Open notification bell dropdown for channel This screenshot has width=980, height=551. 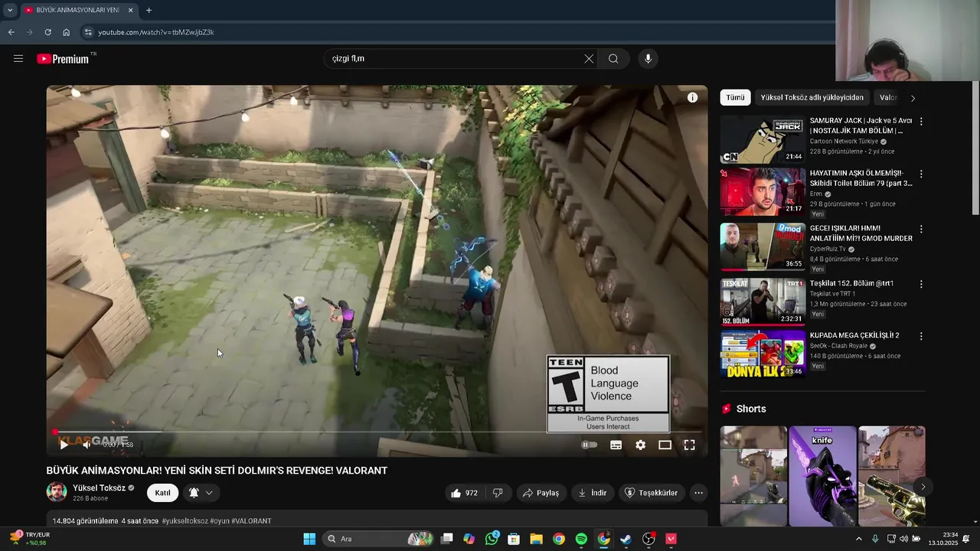coord(201,493)
